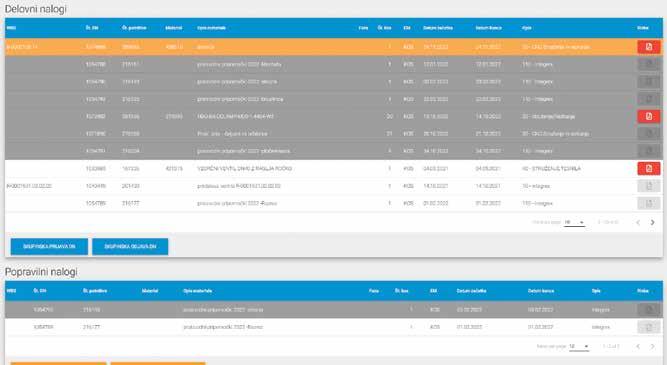Open the red PDF icon in the orange highlighted row
This screenshot has width=667, height=365.
point(648,47)
